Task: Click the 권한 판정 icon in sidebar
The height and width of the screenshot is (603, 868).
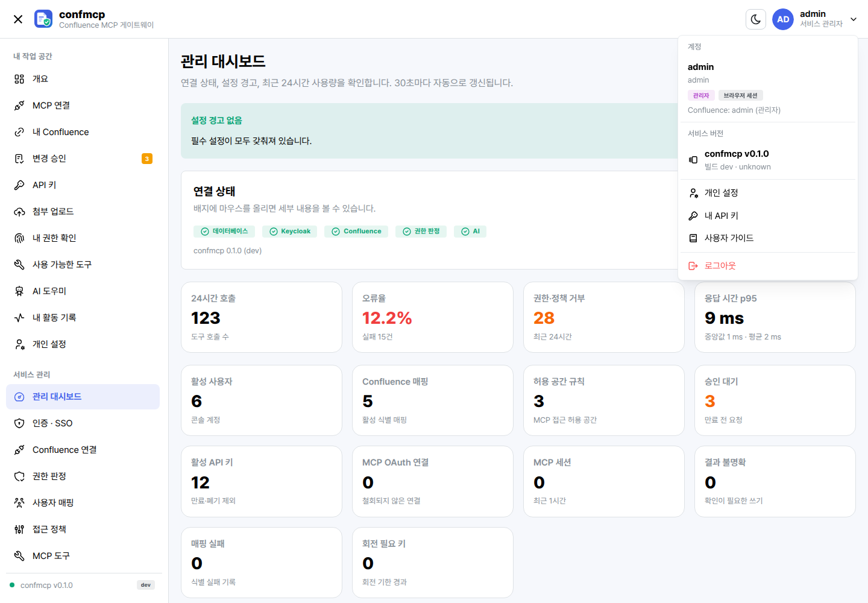Action: coord(19,476)
